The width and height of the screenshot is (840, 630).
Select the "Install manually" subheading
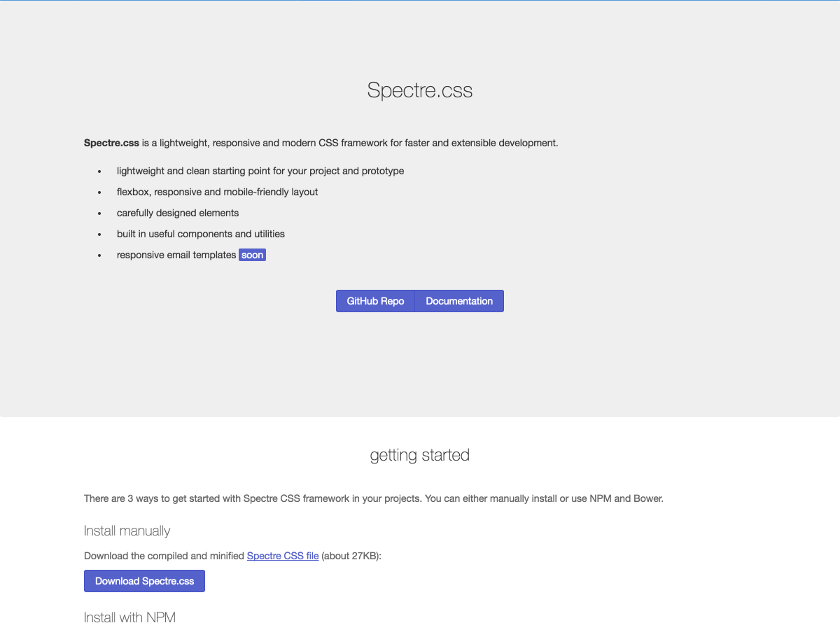(x=127, y=531)
